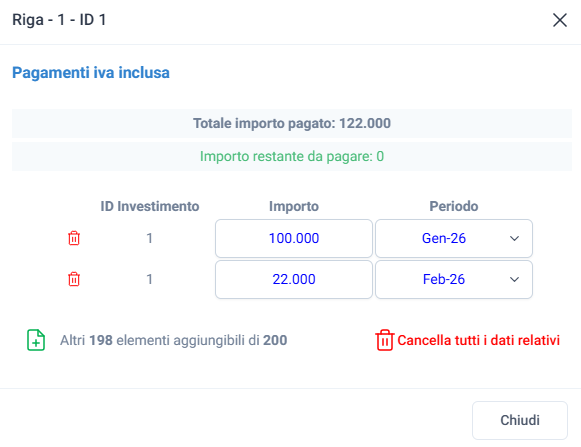
Task: Click the Importo field containing 100.000
Action: [294, 238]
